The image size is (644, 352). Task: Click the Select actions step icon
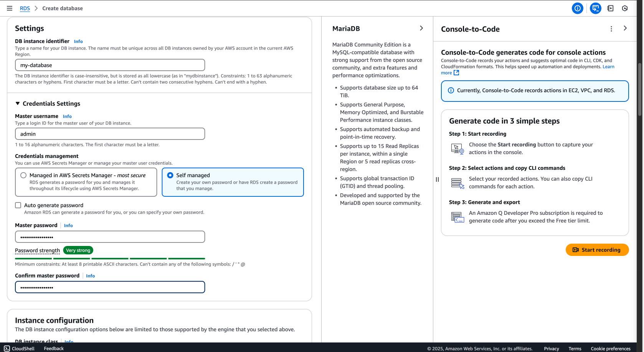tap(457, 183)
